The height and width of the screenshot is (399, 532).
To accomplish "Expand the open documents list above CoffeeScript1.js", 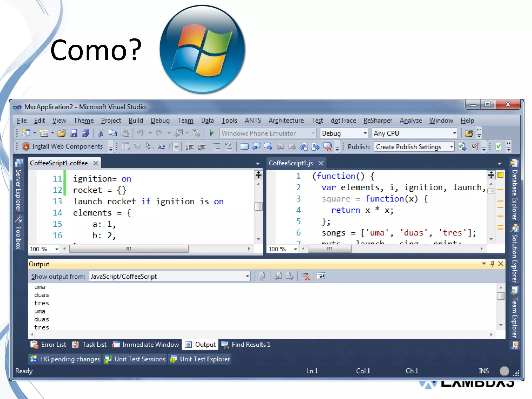I will (x=499, y=163).
